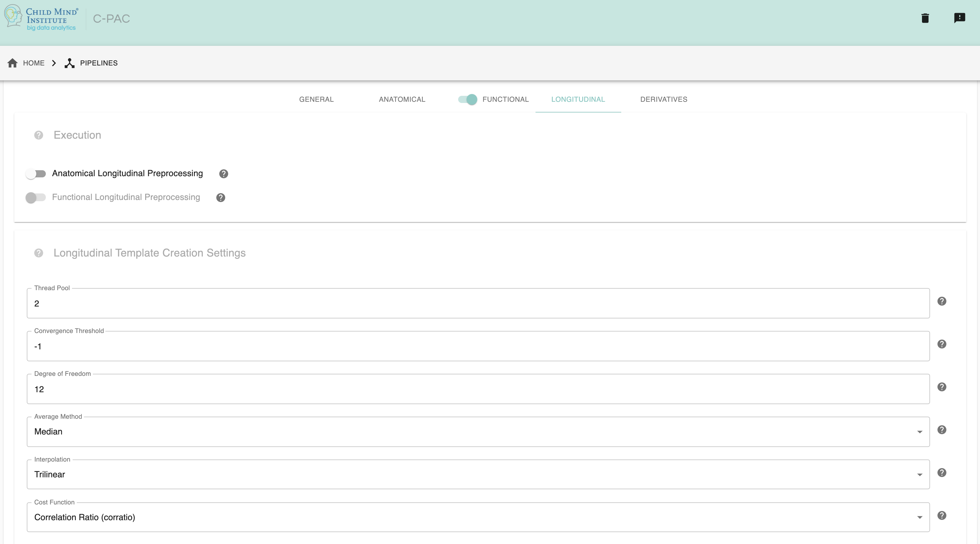Viewport: 980px width, 544px height.
Task: Toggle Functional Longitudinal Preprocessing switch
Action: coord(36,197)
